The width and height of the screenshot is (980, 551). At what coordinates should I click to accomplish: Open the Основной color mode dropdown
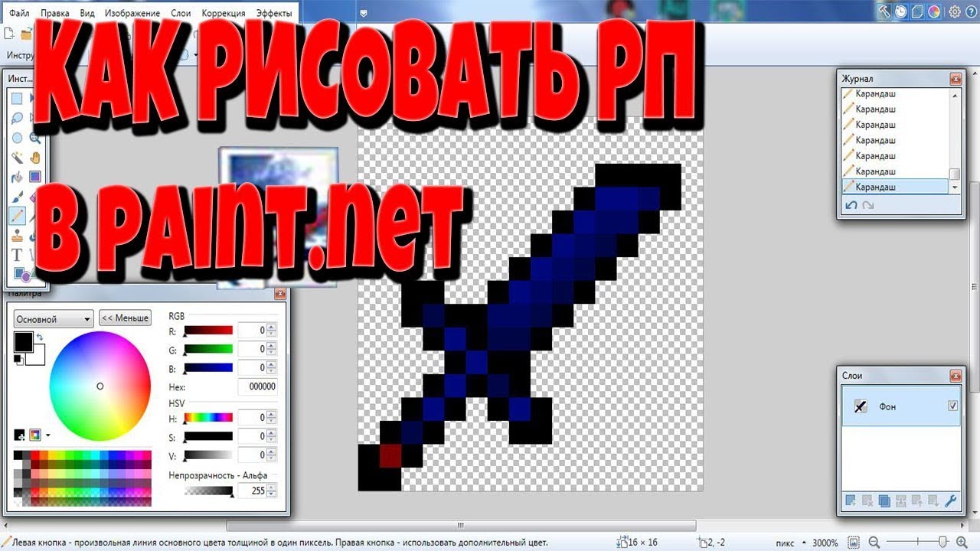click(x=54, y=319)
